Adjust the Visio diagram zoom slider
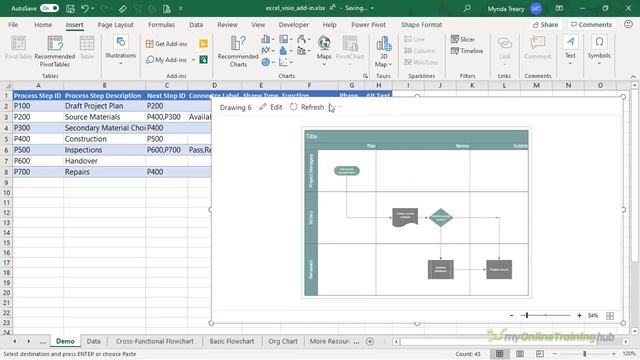The width and height of the screenshot is (640, 360). pos(527,316)
